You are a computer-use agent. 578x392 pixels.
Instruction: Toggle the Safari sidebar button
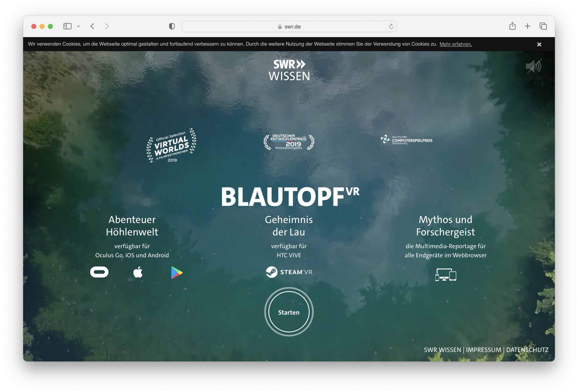(x=68, y=26)
